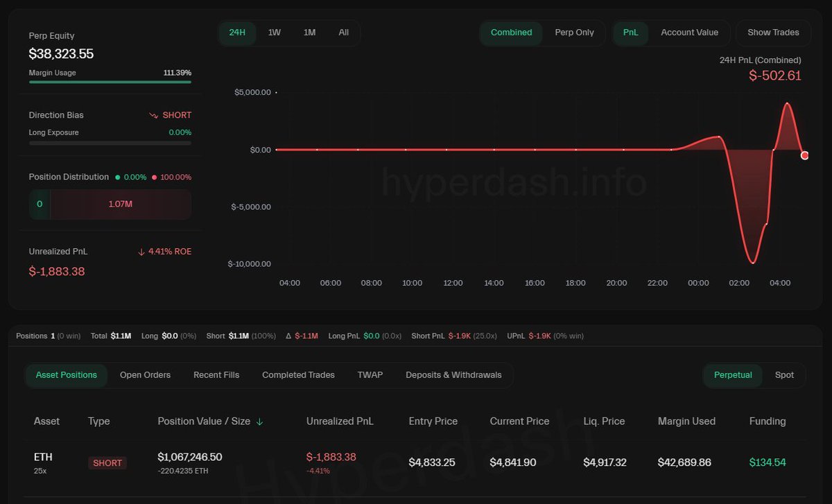Click the red dot for short distribution
832x504 pixels.
[154, 177]
